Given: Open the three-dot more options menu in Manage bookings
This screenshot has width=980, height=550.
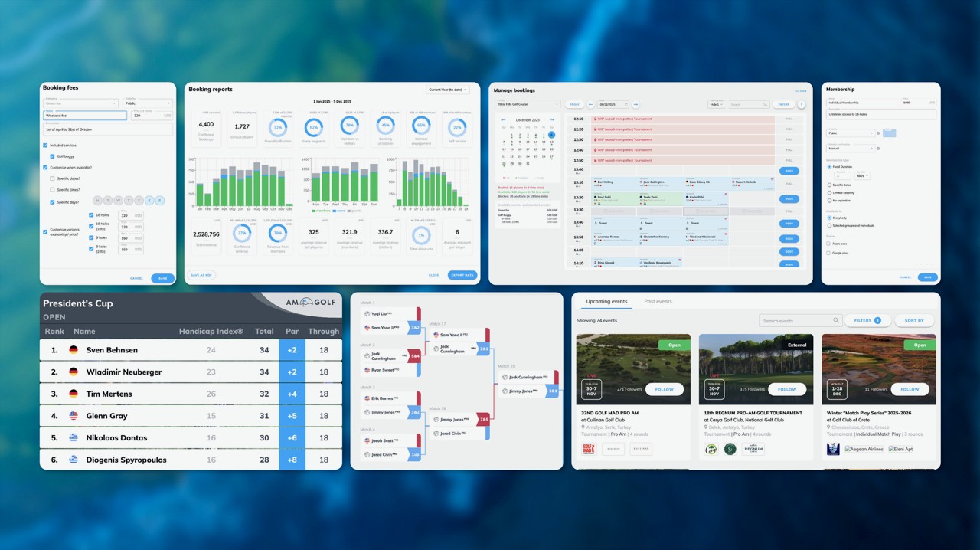Looking at the screenshot, I should (802, 104).
